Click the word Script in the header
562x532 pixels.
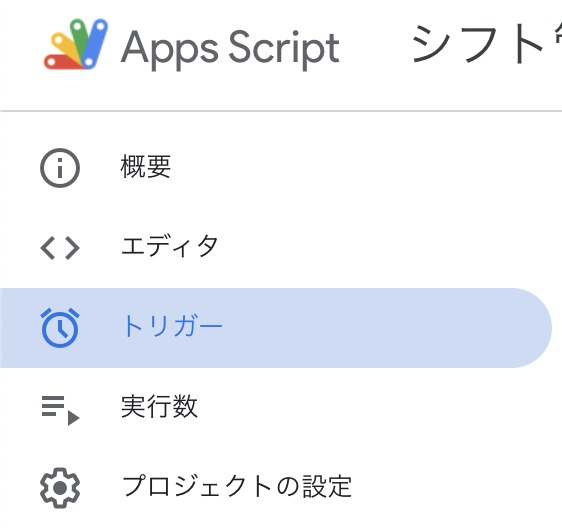(284, 48)
